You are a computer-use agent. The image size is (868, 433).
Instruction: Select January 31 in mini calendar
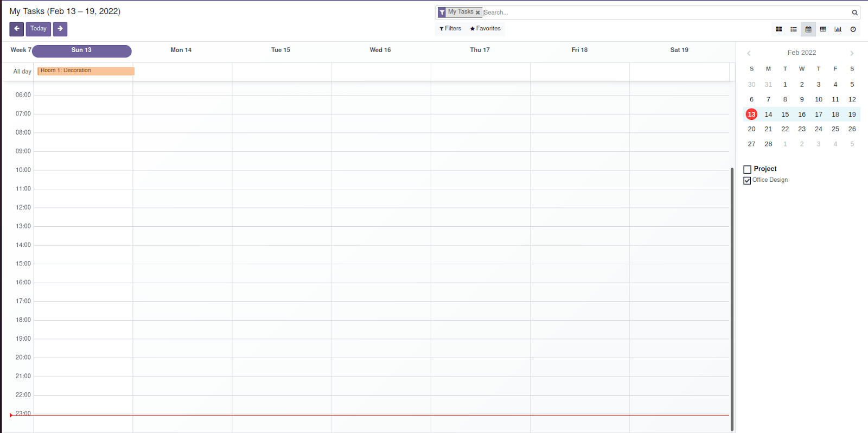(x=768, y=85)
